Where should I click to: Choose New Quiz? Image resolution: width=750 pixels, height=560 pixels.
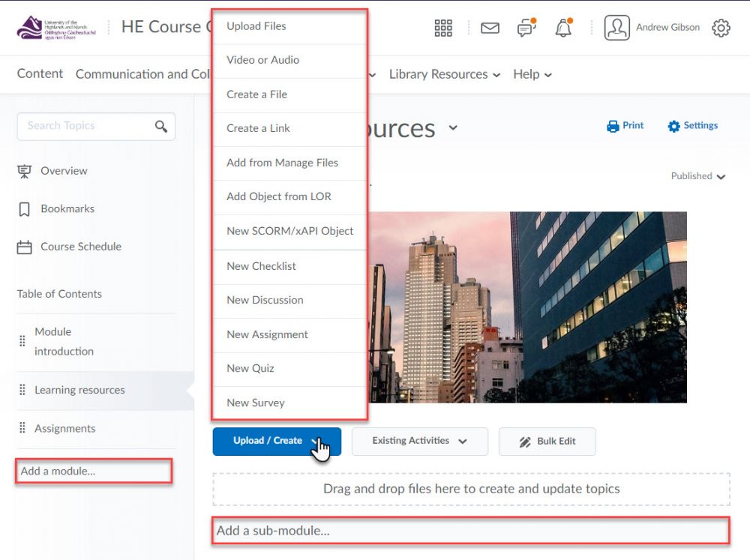(x=289, y=369)
